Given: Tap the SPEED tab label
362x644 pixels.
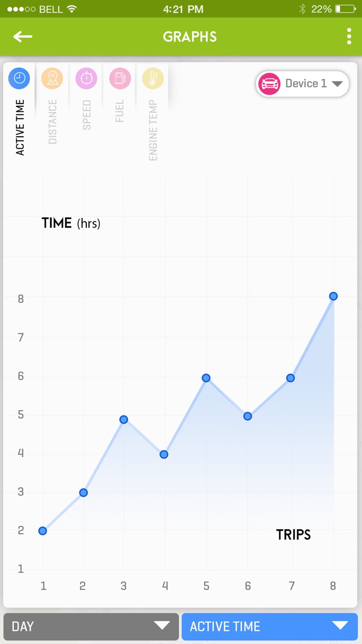Looking at the screenshot, I should click(x=86, y=115).
